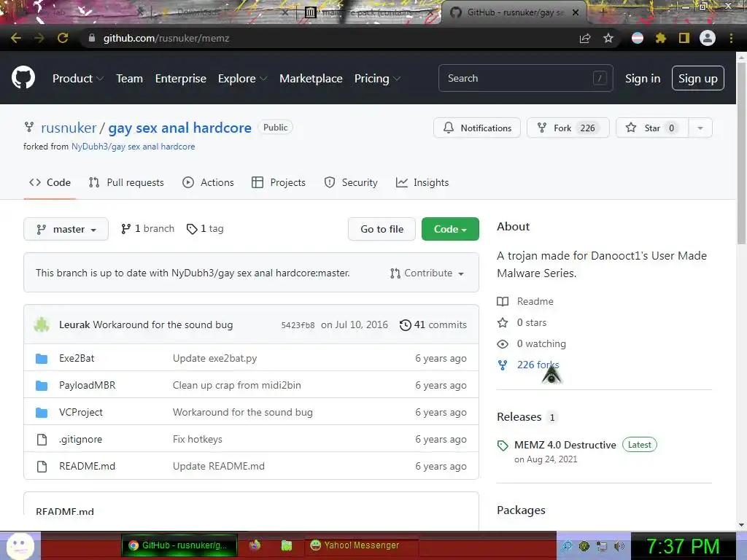Switch to the Pull requests tab
This screenshot has width=747, height=560.
click(126, 182)
